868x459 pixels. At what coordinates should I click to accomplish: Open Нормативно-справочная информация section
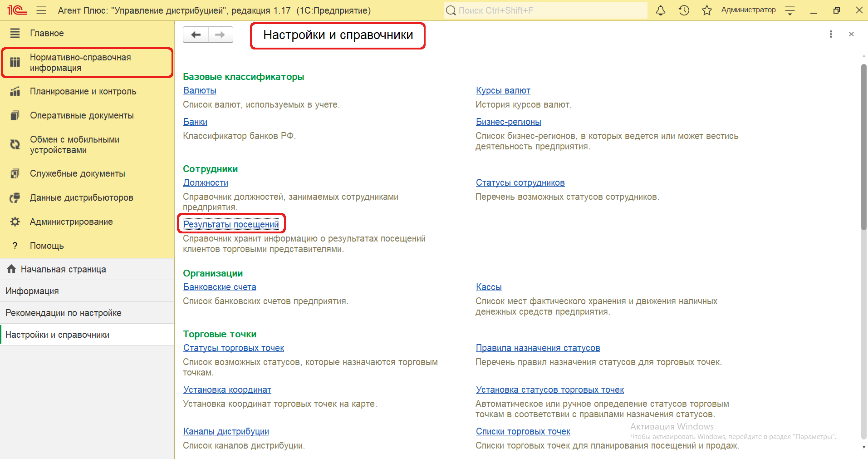(x=87, y=63)
